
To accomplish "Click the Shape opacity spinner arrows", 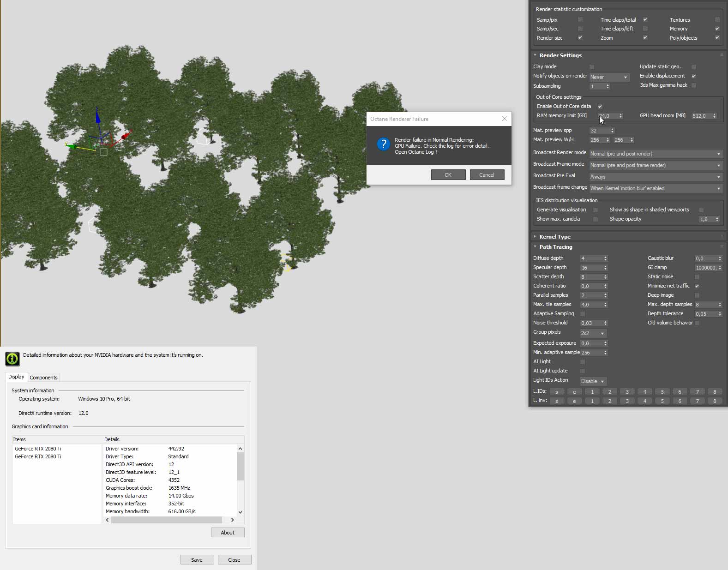I will pyautogui.click(x=717, y=219).
